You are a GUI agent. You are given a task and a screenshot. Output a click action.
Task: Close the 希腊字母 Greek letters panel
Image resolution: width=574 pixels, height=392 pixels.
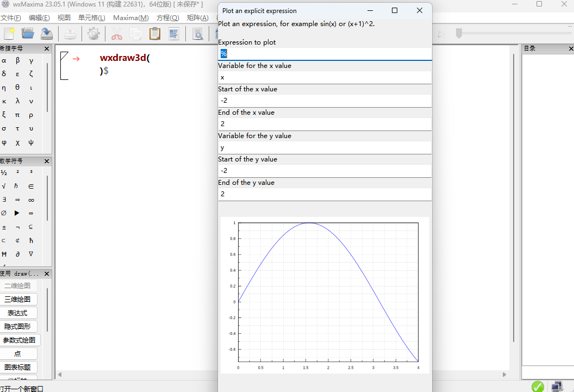[47, 48]
